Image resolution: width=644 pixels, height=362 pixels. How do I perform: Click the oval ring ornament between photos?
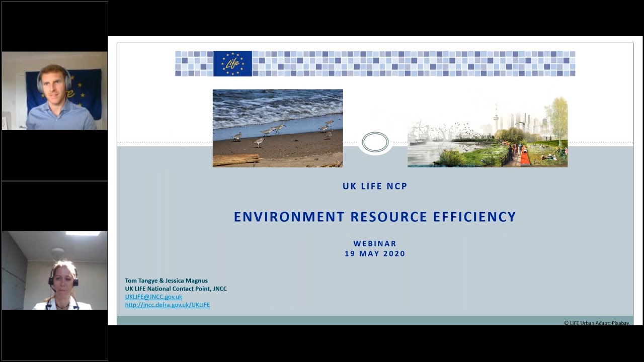pos(375,142)
